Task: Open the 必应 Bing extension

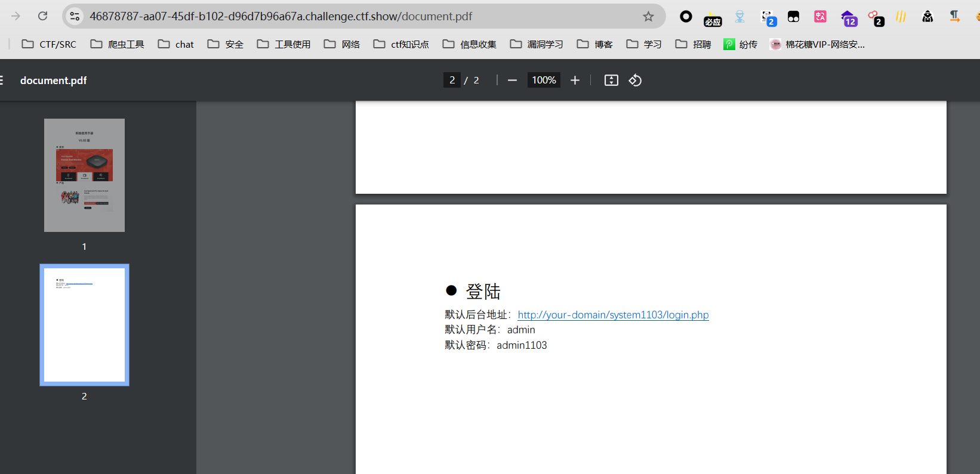Action: (x=713, y=18)
